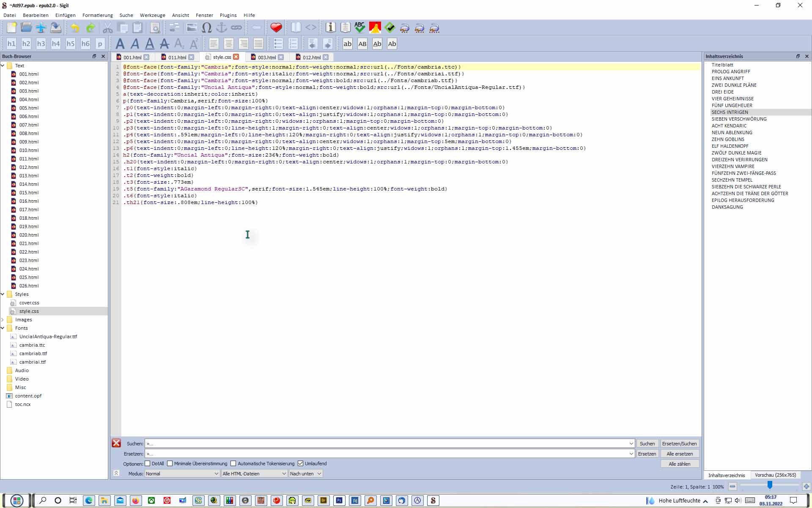This screenshot has height=508, width=812.
Task: Click the undo arrow icon
Action: click(75, 28)
